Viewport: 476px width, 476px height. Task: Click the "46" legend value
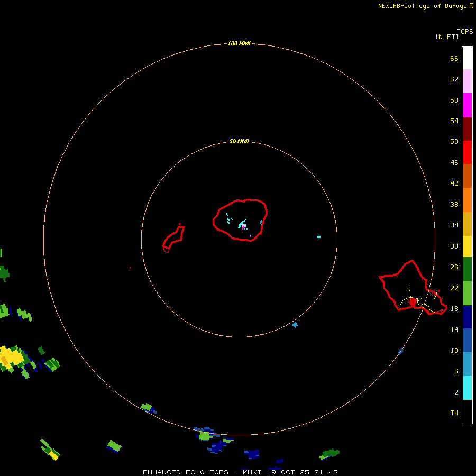[x=454, y=163]
